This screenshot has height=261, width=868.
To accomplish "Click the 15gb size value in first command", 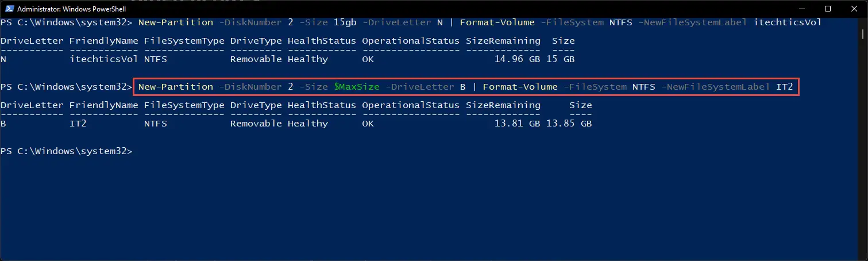I will 345,22.
